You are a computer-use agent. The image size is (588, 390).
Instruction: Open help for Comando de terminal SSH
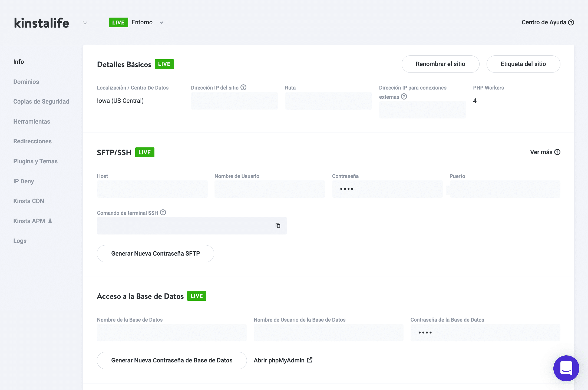163,213
